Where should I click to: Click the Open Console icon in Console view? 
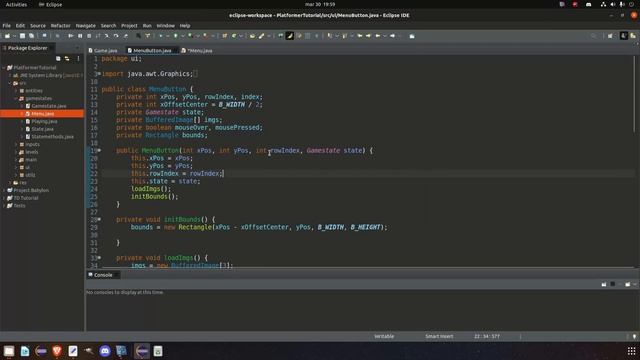627,284
